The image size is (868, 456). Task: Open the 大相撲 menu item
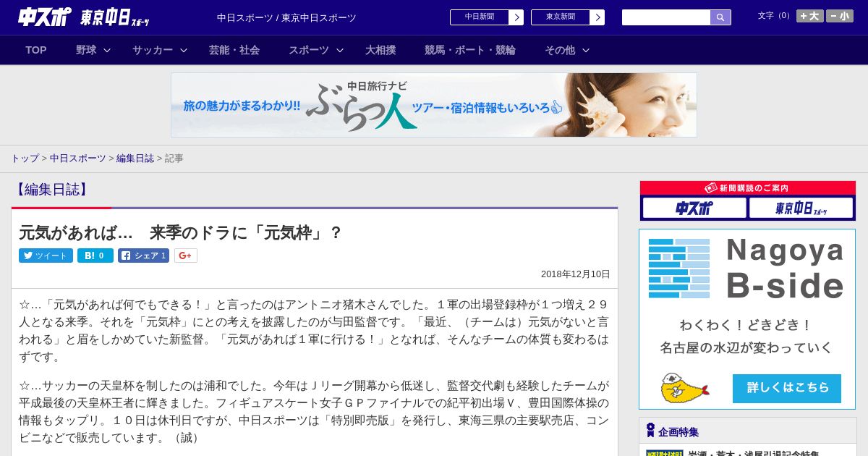[380, 50]
